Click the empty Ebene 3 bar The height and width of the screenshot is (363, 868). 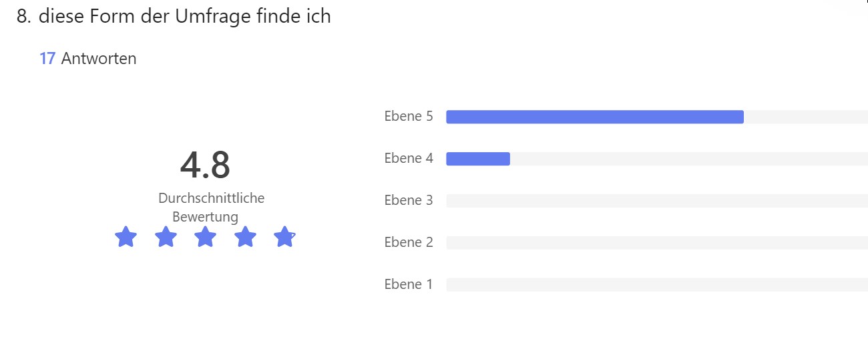click(657, 201)
